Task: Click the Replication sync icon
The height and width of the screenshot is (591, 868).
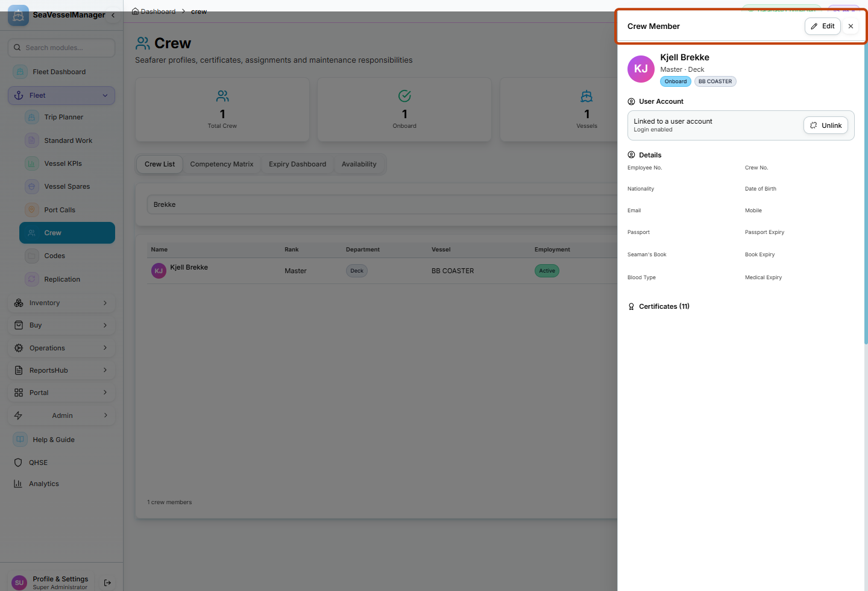Action: coord(32,279)
